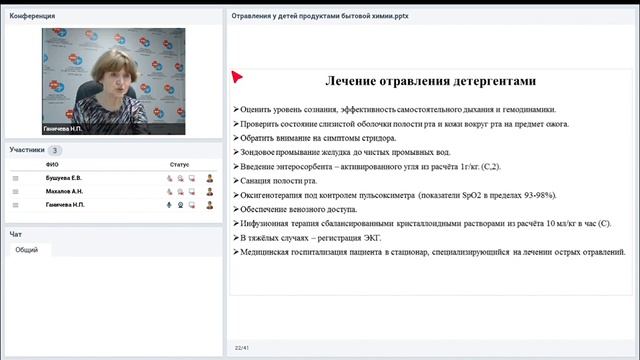The height and width of the screenshot is (360, 640).
Task: Toggle webcam icon for Махалов А.Н.
Action: pyautogui.click(x=180, y=192)
